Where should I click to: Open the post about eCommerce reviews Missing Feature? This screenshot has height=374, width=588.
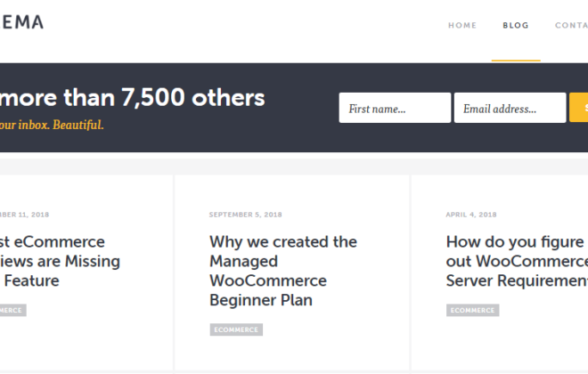click(60, 261)
